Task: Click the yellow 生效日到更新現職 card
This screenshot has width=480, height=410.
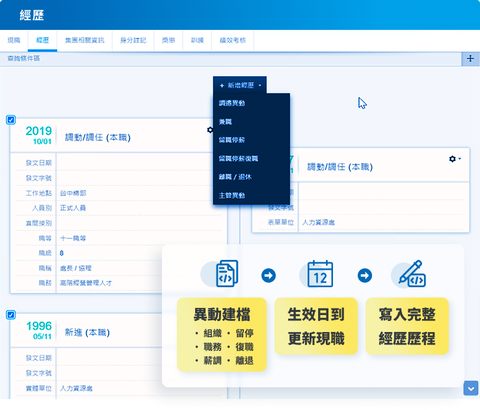Action: [316, 326]
